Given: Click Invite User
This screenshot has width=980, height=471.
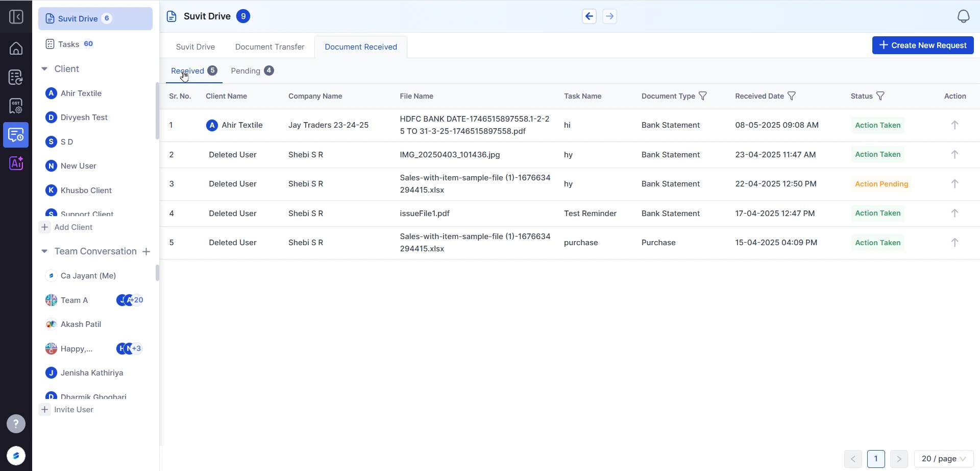Looking at the screenshot, I should tap(67, 410).
